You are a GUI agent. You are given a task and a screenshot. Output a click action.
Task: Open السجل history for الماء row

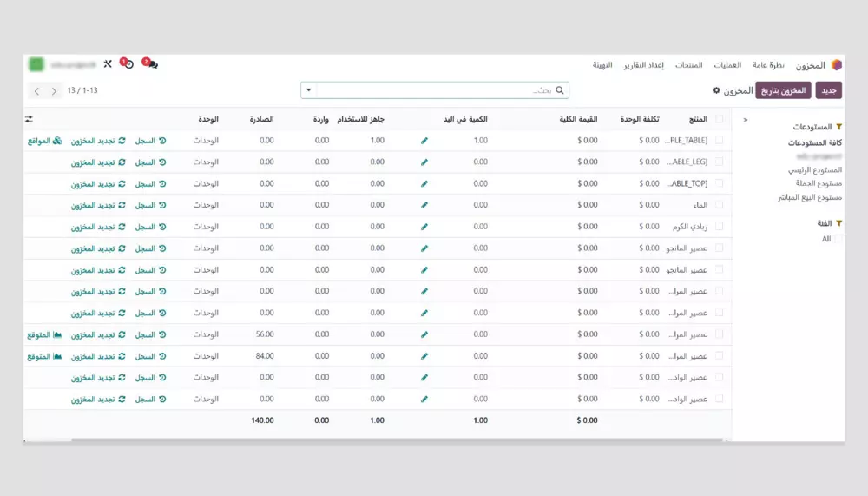coord(150,205)
